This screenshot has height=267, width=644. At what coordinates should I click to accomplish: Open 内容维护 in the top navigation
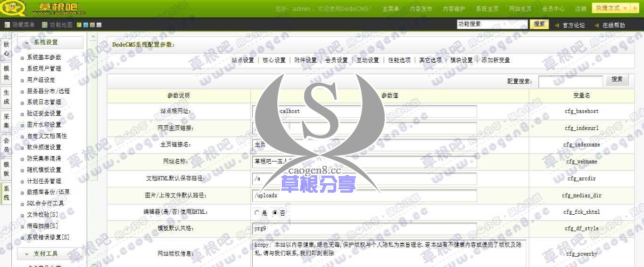[x=454, y=9]
